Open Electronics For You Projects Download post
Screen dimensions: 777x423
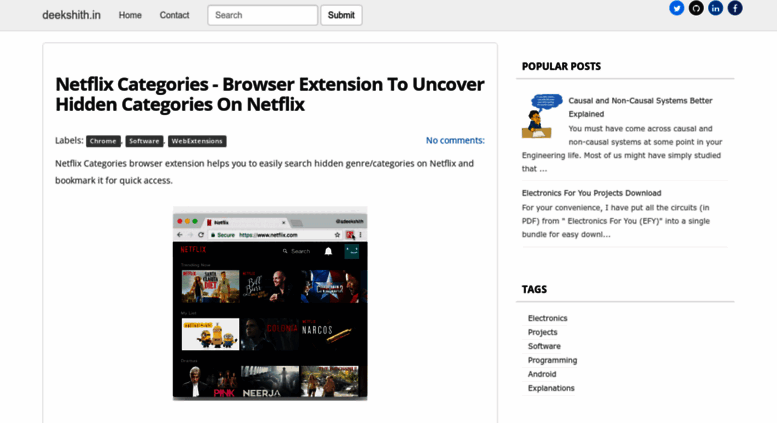coord(591,193)
